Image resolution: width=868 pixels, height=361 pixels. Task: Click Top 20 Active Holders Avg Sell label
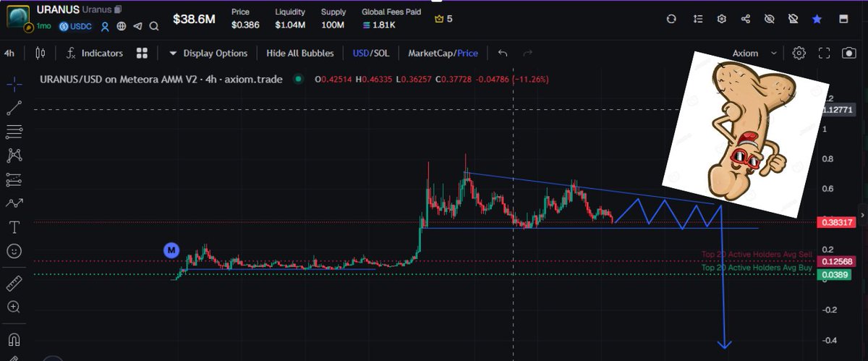(x=757, y=255)
